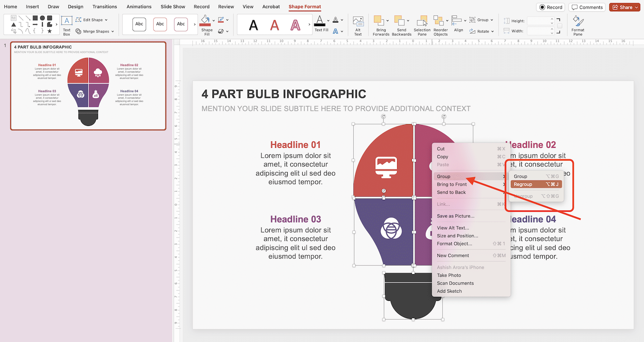Image resolution: width=644 pixels, height=342 pixels.
Task: Click the Headline 03 text on slide
Action: [295, 219]
